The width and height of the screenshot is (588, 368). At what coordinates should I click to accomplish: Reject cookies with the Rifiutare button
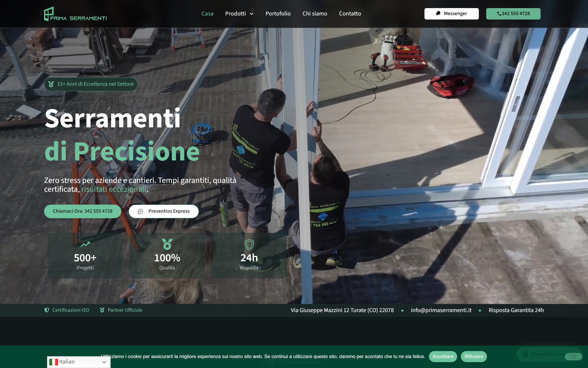pyautogui.click(x=474, y=357)
